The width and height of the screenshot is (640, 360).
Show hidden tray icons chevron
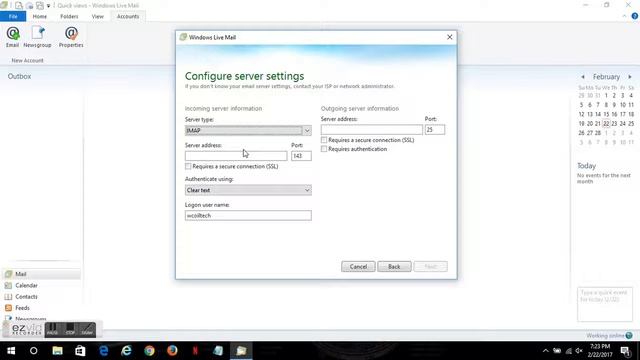tap(546, 351)
